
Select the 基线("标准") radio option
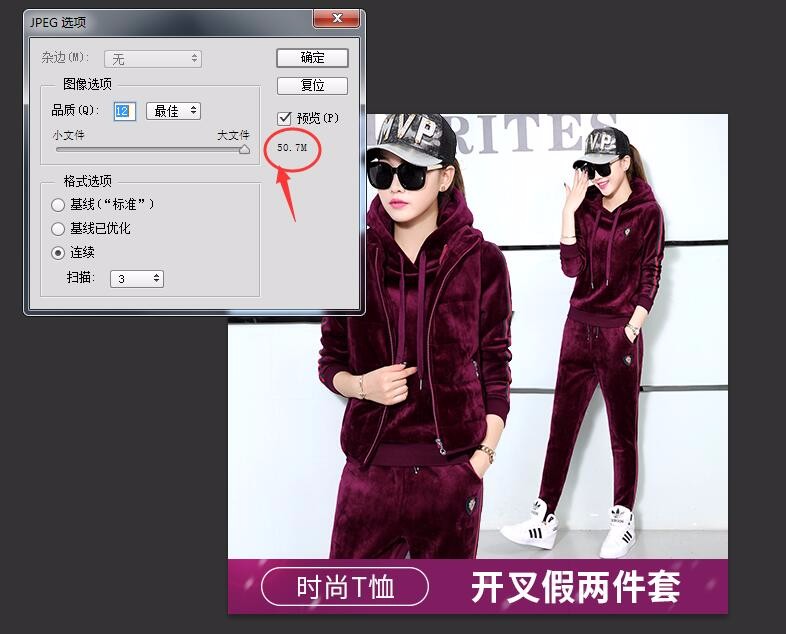coord(58,204)
